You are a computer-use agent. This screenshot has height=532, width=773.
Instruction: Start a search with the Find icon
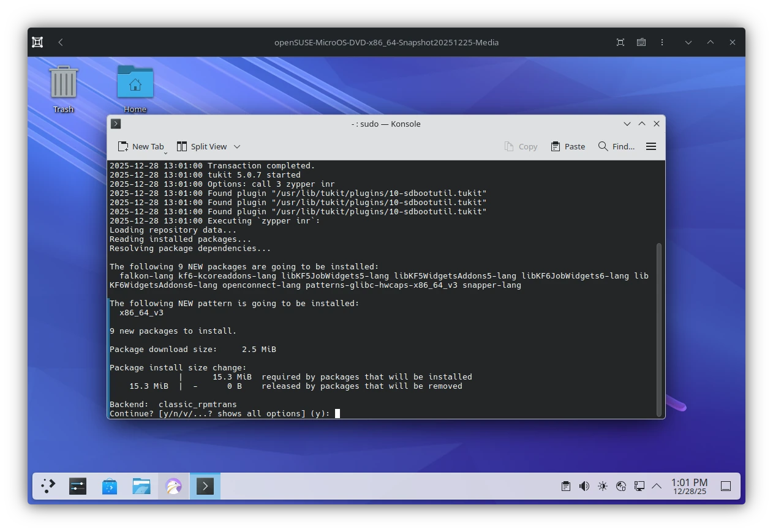tap(616, 146)
